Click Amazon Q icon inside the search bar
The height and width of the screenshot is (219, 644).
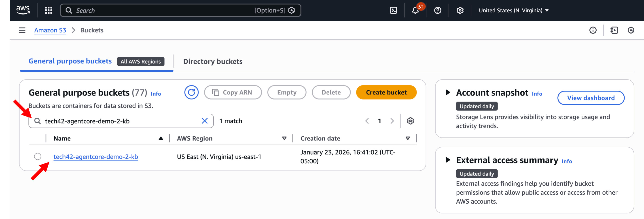pyautogui.click(x=292, y=10)
